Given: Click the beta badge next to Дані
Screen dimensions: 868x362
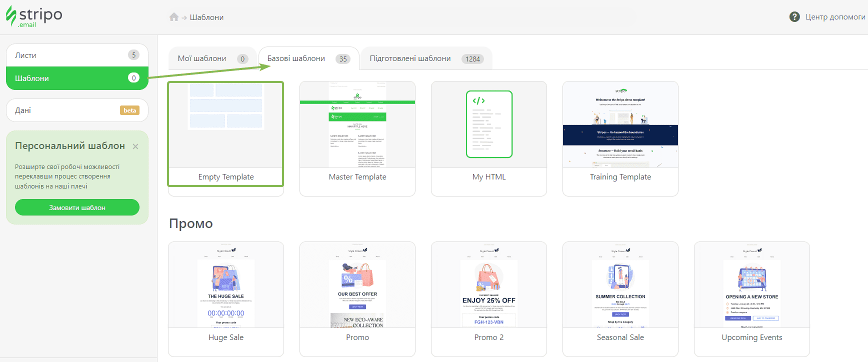Looking at the screenshot, I should tap(129, 110).
